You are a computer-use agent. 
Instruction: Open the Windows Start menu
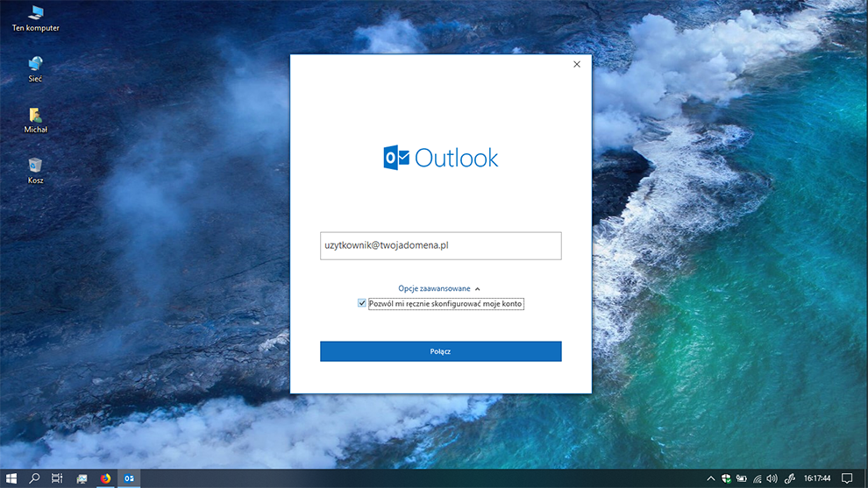tap(12, 478)
